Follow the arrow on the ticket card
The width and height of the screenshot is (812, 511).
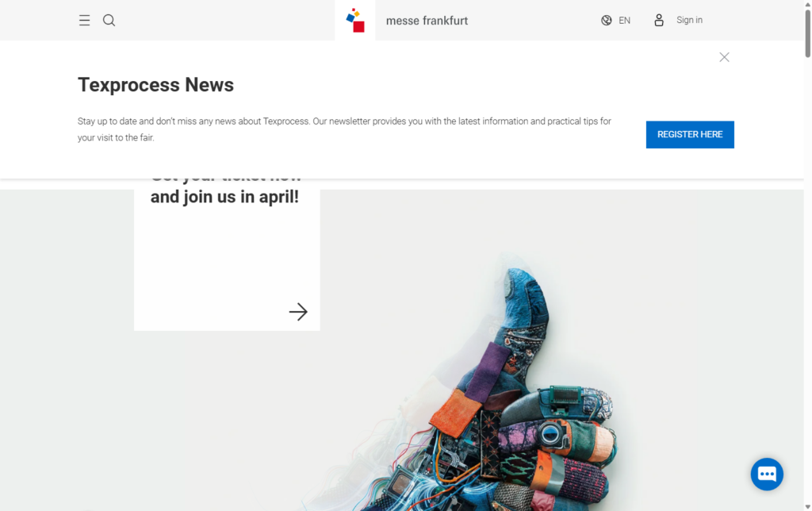(298, 312)
